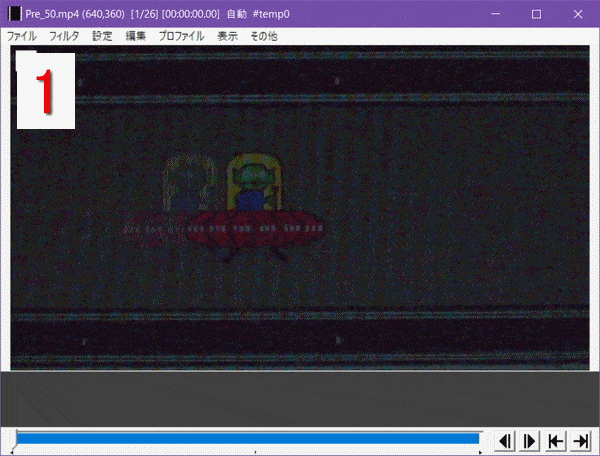This screenshot has width=600, height=456.
Task: Minimize the AviUtl window
Action: tap(496, 14)
